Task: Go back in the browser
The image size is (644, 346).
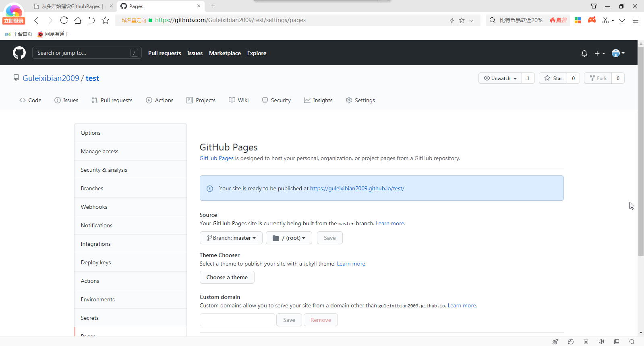Action: click(36, 20)
